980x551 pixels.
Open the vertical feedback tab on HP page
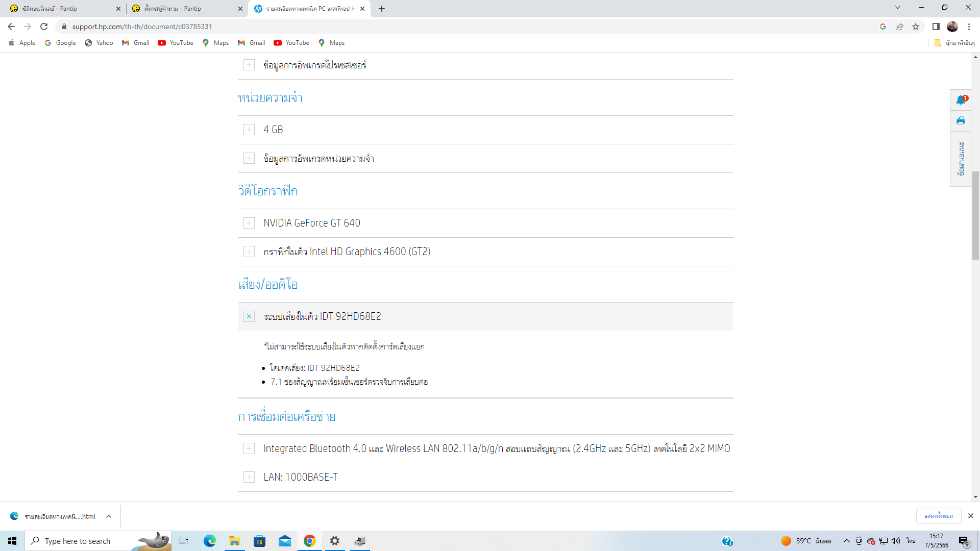(961, 159)
